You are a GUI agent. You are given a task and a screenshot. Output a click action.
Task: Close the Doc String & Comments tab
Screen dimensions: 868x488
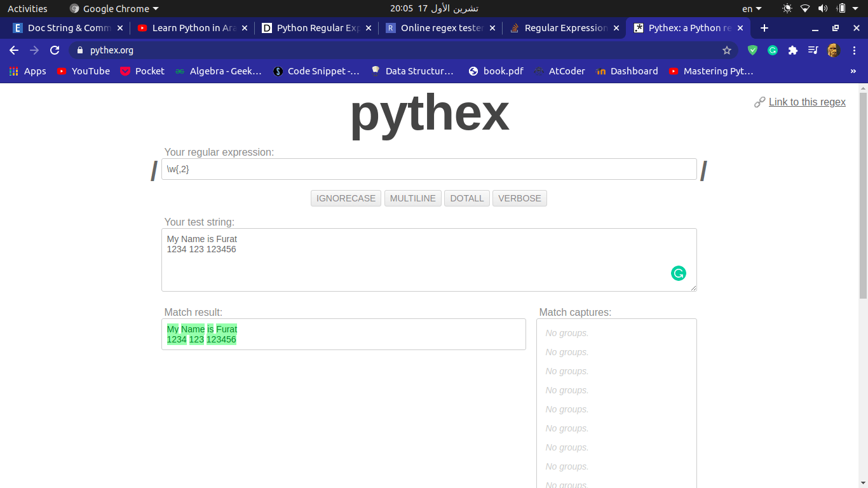(120, 28)
